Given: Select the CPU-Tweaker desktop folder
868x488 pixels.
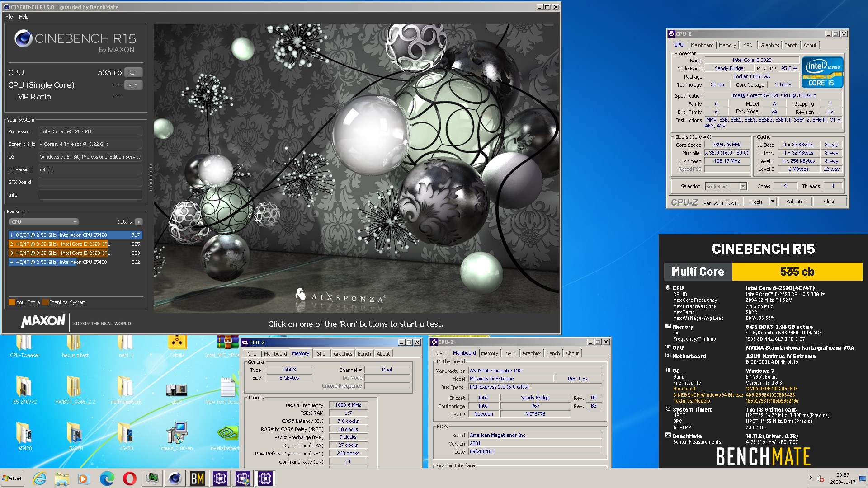Looking at the screenshot, I should [24, 347].
